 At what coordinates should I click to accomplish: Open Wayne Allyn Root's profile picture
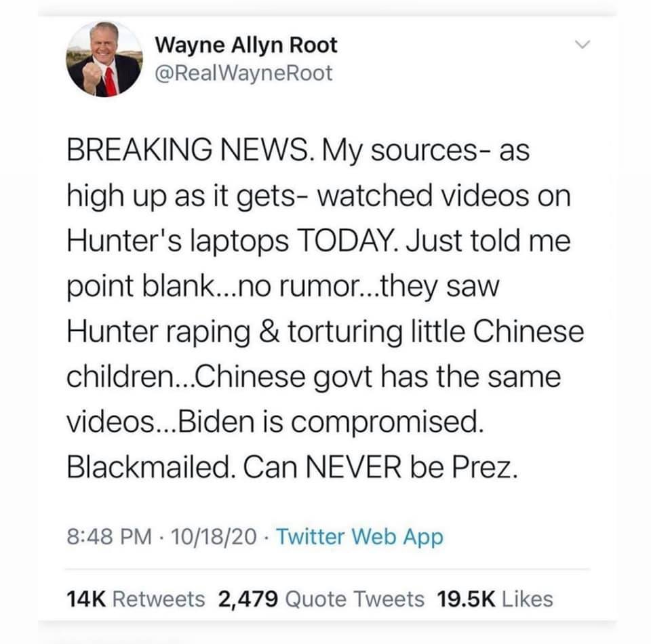click(104, 59)
